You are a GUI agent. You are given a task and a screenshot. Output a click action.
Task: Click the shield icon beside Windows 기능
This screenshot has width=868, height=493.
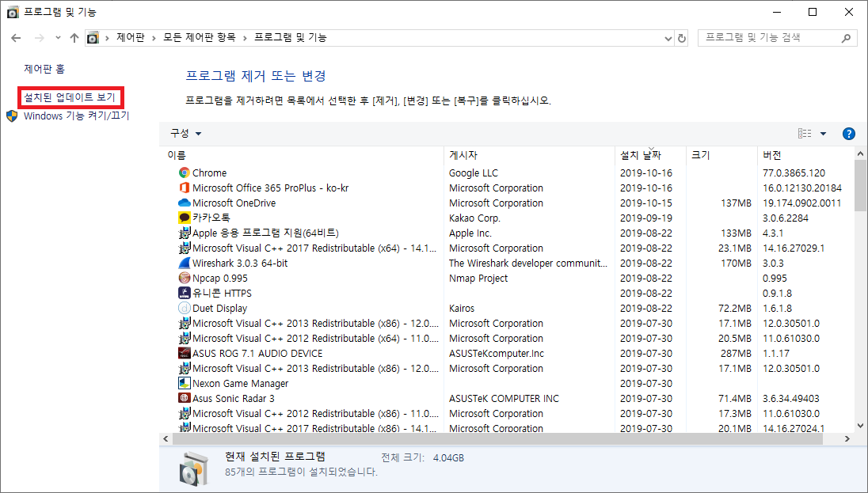point(12,116)
